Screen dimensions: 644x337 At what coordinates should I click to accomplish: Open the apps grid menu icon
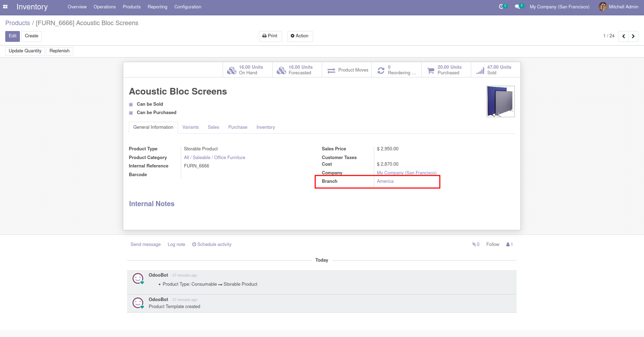coord(5,7)
